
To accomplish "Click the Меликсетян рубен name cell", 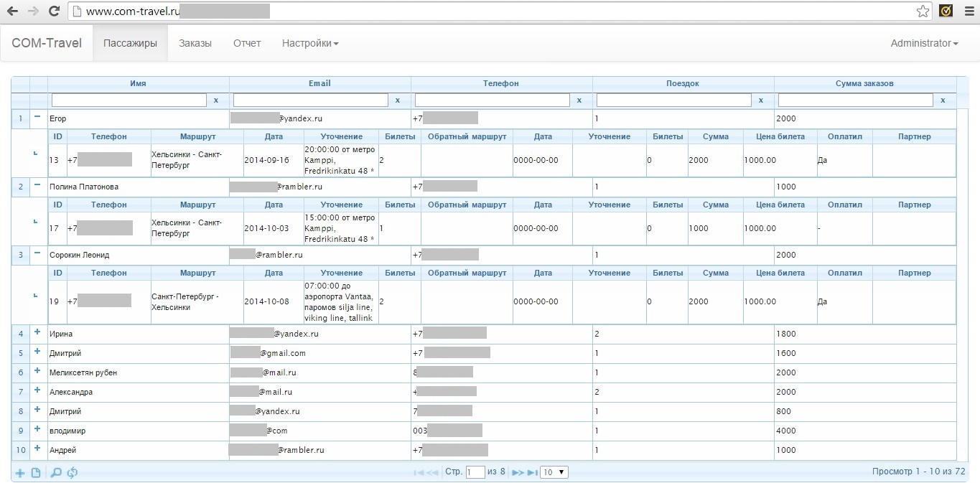I will click(139, 372).
